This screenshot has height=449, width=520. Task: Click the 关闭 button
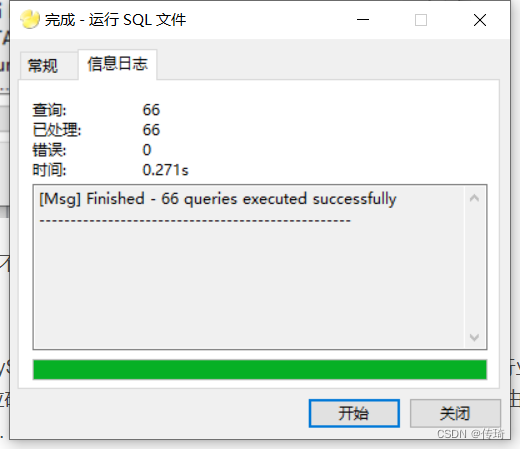click(x=455, y=413)
